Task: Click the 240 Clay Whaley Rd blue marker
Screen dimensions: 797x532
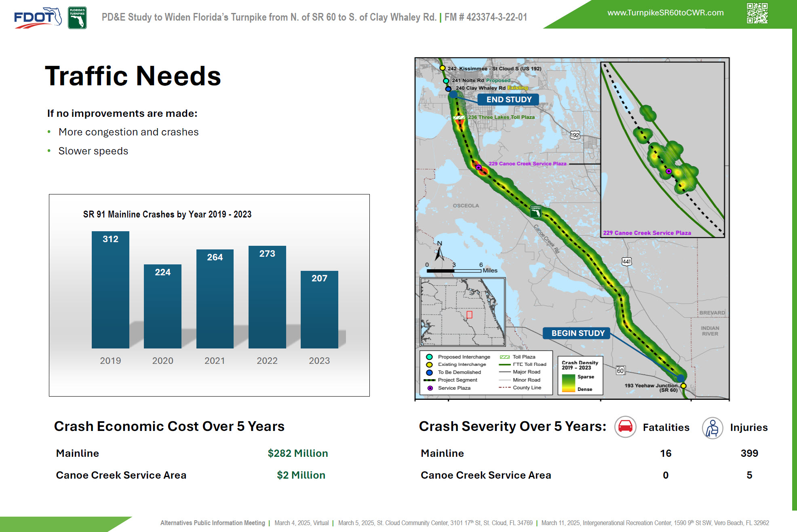Action: 448,89
